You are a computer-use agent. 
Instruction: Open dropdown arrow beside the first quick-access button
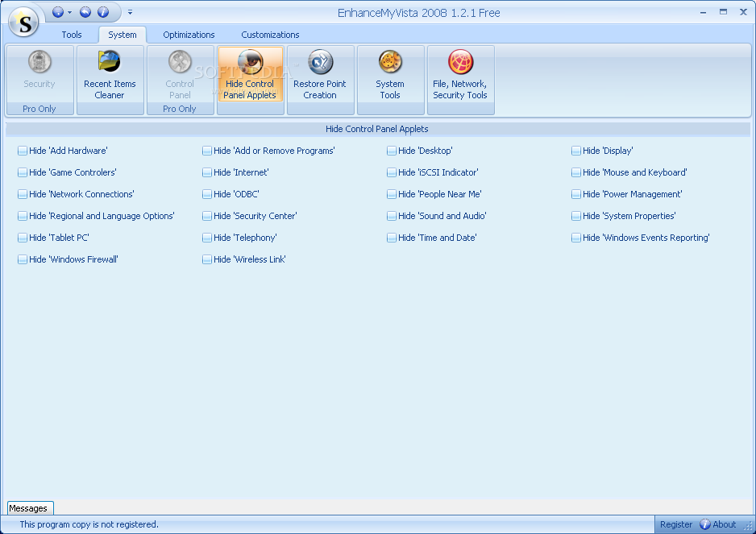coord(70,13)
